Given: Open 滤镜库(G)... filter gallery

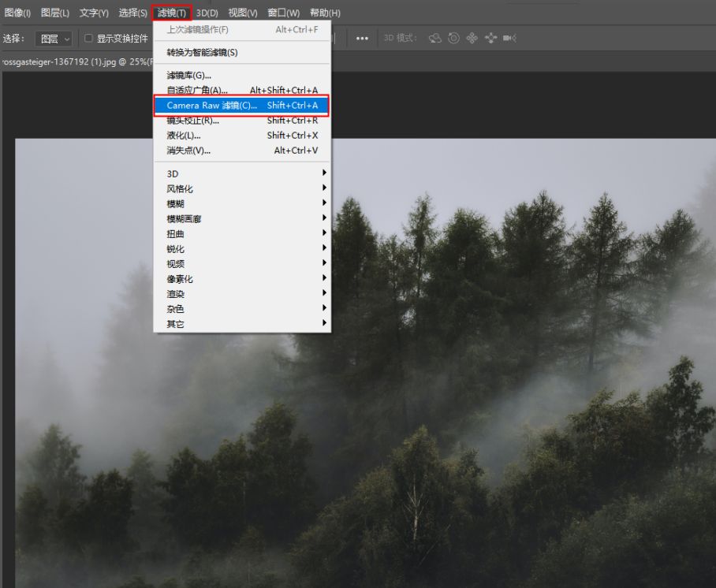Looking at the screenshot, I should tap(241, 76).
